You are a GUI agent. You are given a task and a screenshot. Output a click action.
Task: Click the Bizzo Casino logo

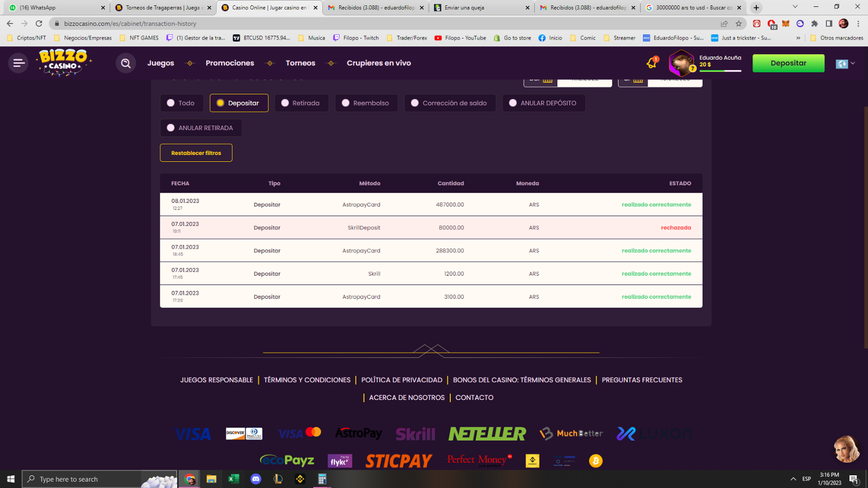coord(63,62)
